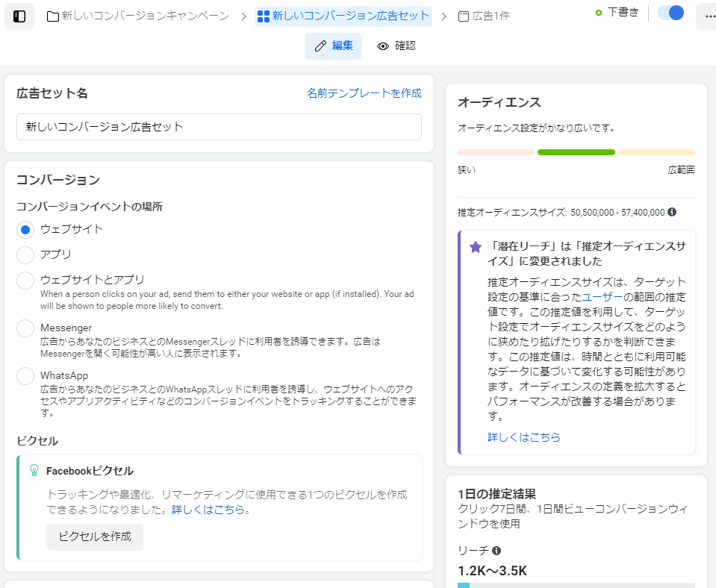Screen dimensions: 716x588
Task: Click the Facebook pixel lightbulb icon
Action: tap(34, 470)
